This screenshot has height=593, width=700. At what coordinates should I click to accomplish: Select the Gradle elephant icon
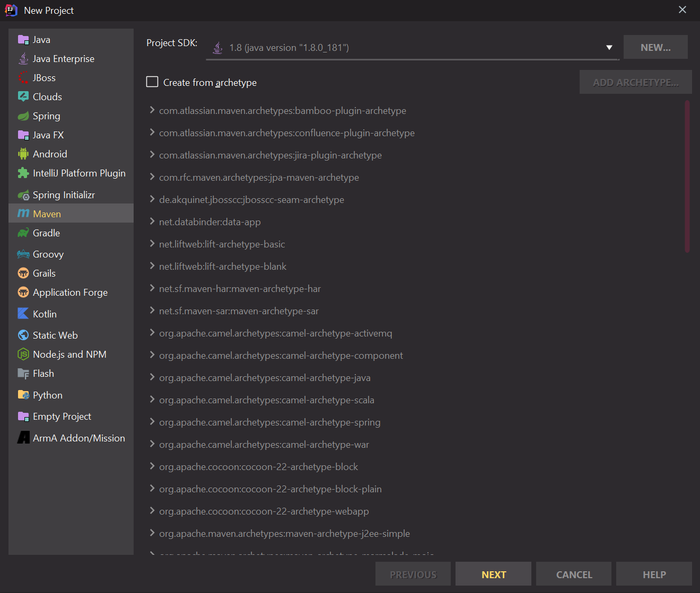pos(23,233)
